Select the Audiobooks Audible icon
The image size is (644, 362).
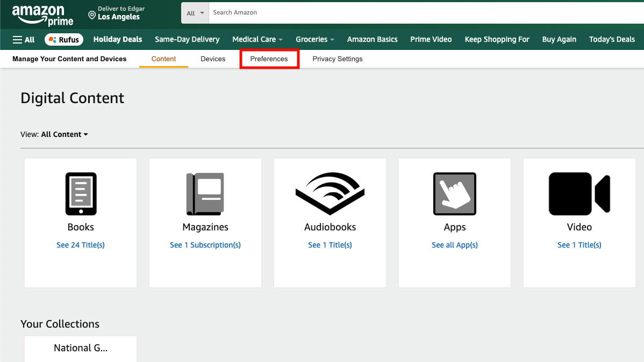point(330,193)
